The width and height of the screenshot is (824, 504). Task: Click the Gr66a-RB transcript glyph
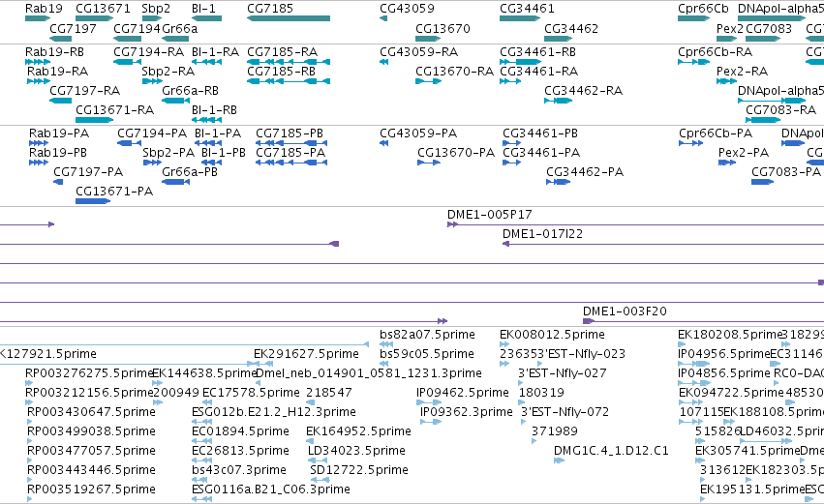click(x=175, y=101)
